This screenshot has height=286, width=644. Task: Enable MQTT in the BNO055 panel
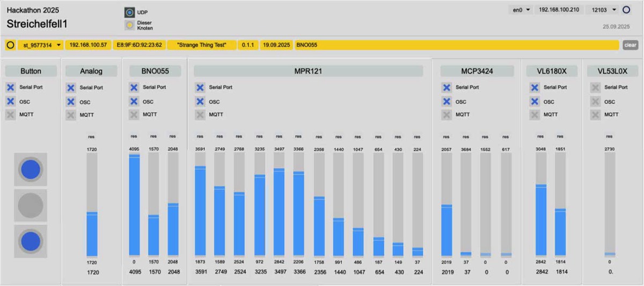click(x=134, y=115)
